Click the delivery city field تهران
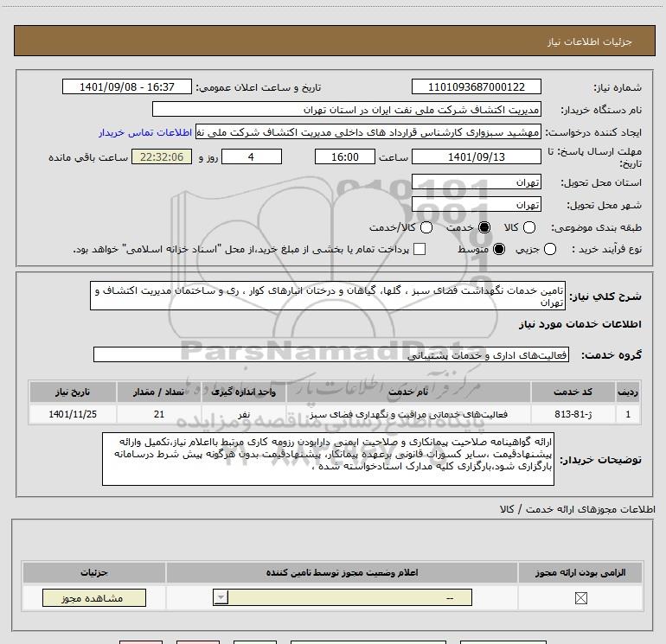The height and width of the screenshot is (644, 666). click(x=476, y=205)
